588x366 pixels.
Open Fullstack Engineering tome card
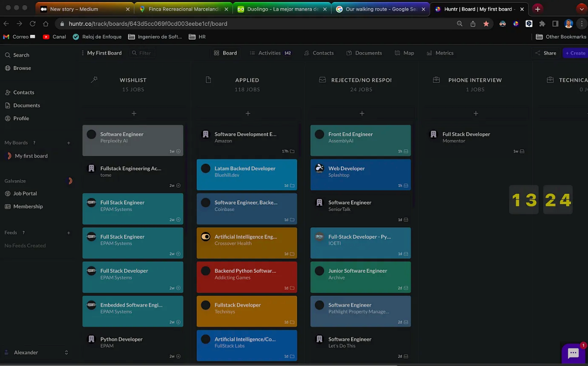(x=133, y=175)
